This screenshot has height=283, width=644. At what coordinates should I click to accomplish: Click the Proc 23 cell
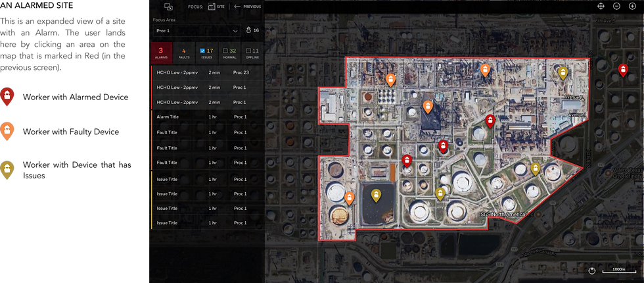241,72
